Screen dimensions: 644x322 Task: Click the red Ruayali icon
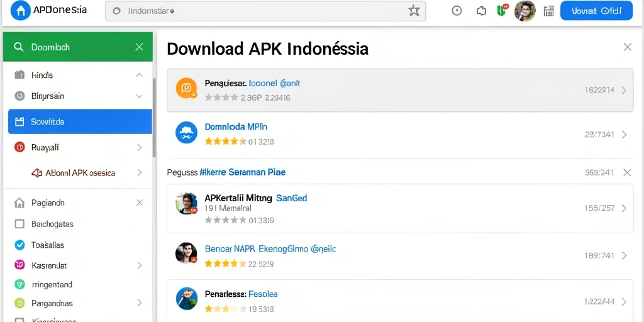click(x=19, y=147)
